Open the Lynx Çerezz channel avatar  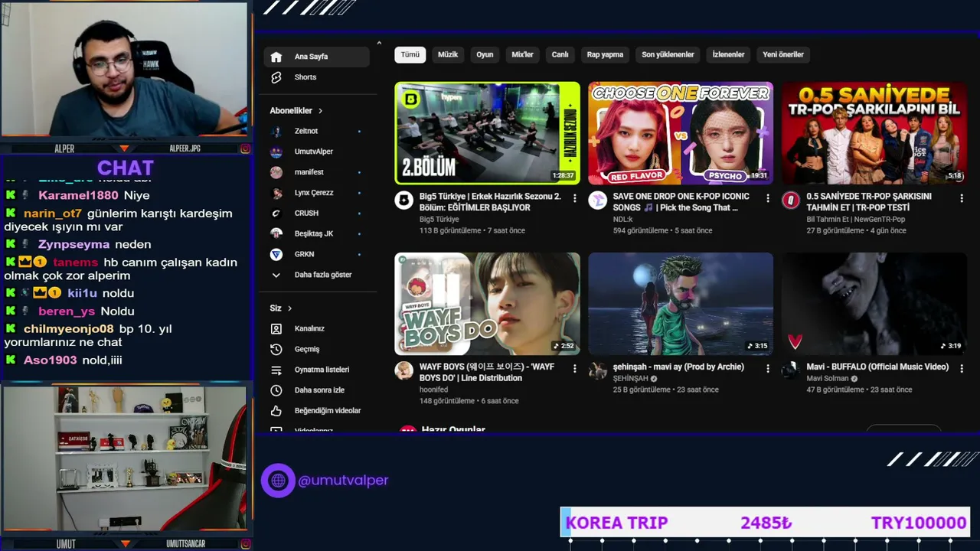[276, 193]
